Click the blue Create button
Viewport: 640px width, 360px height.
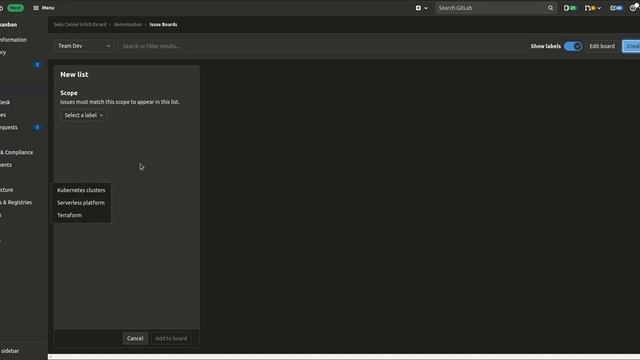click(631, 46)
